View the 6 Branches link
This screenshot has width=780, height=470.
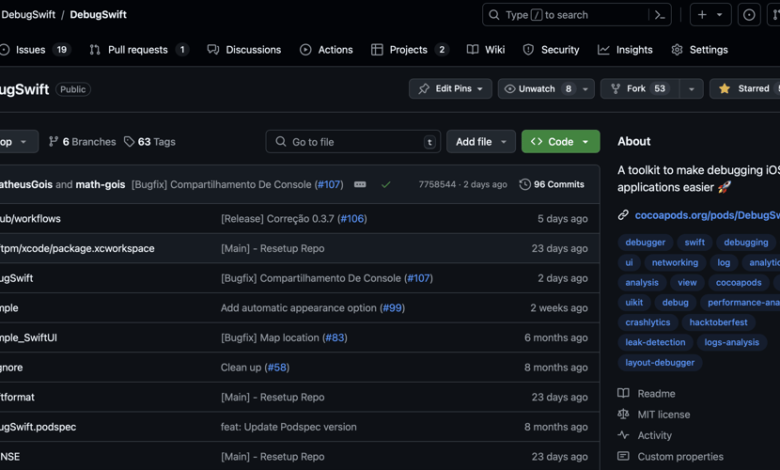click(x=83, y=142)
